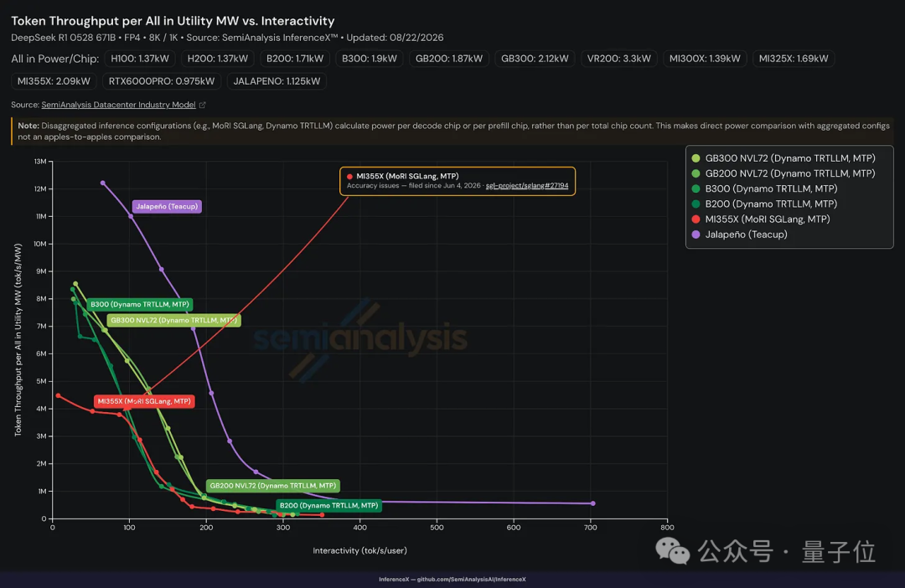Click the GB300 NVL72 chart line label
The height and width of the screenshot is (588, 905).
pyautogui.click(x=173, y=320)
